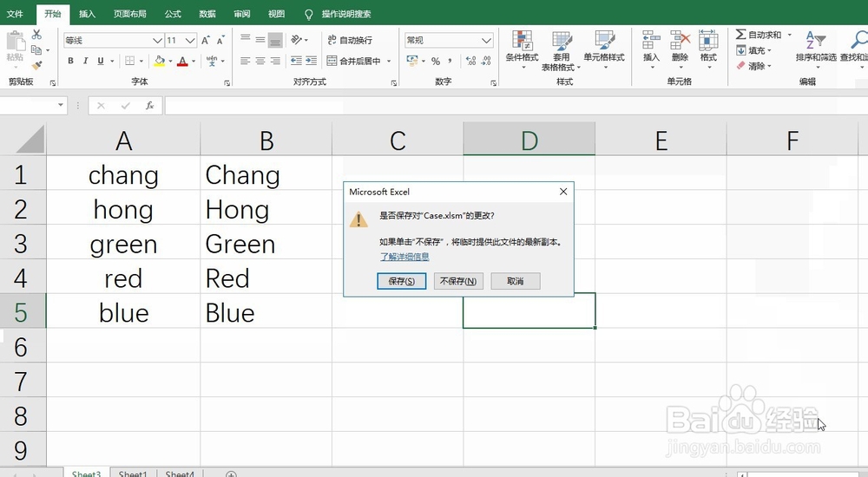Viewport: 868px width, 477px height.
Task: Apply the yellow fill color bucket
Action: (x=160, y=61)
